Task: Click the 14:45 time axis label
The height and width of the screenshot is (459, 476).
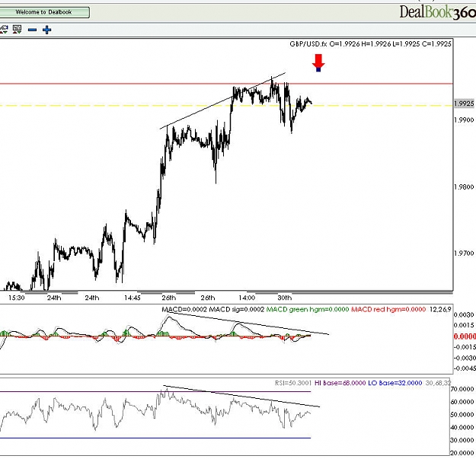Action: click(133, 298)
